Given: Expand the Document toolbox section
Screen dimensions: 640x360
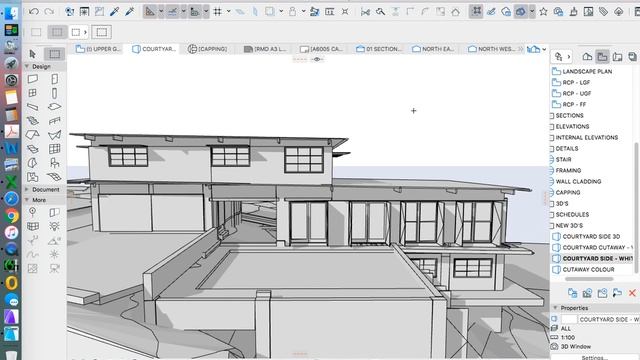Looking at the screenshot, I should 27,189.
